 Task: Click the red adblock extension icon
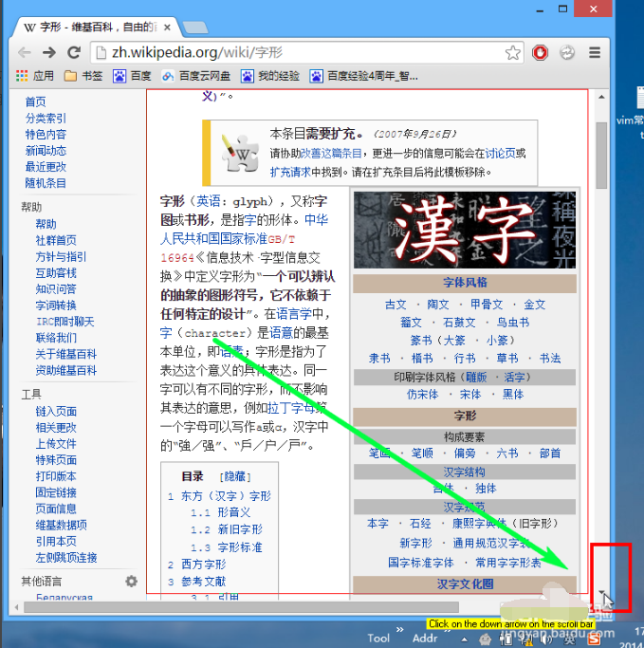[541, 53]
